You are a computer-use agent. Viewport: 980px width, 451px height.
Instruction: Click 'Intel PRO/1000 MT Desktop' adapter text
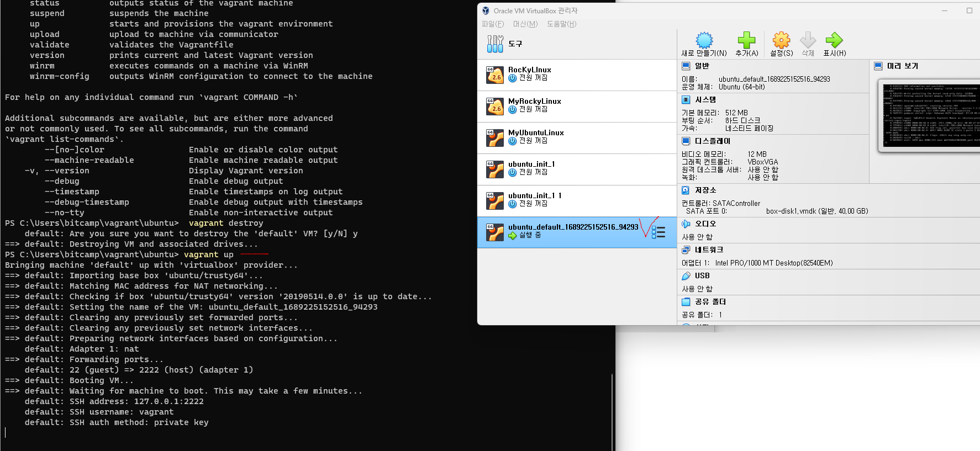coord(774,263)
